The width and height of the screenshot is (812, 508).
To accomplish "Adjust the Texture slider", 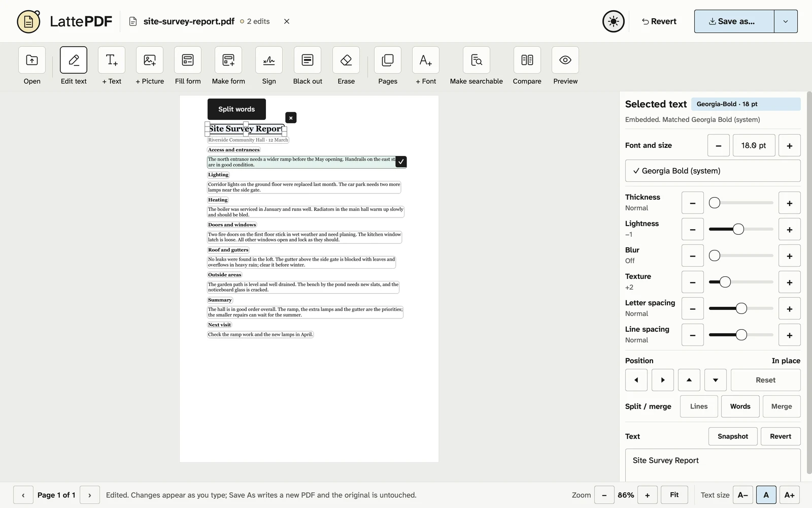I will 741,282.
